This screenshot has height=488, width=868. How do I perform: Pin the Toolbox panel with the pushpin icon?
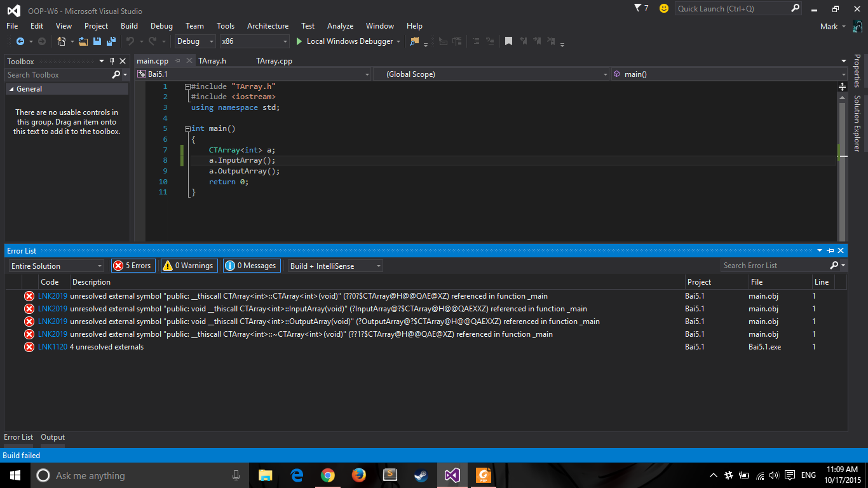[x=112, y=61]
